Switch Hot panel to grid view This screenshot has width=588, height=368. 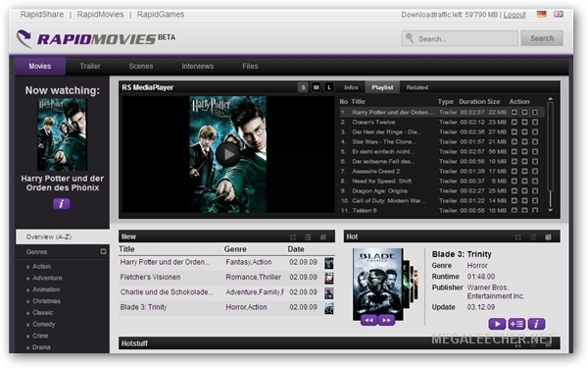(x=517, y=237)
